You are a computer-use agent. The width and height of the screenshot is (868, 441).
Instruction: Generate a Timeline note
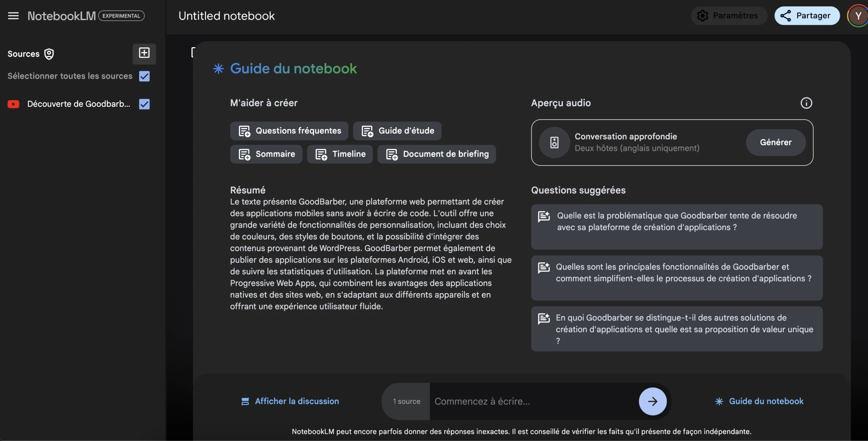coord(340,154)
